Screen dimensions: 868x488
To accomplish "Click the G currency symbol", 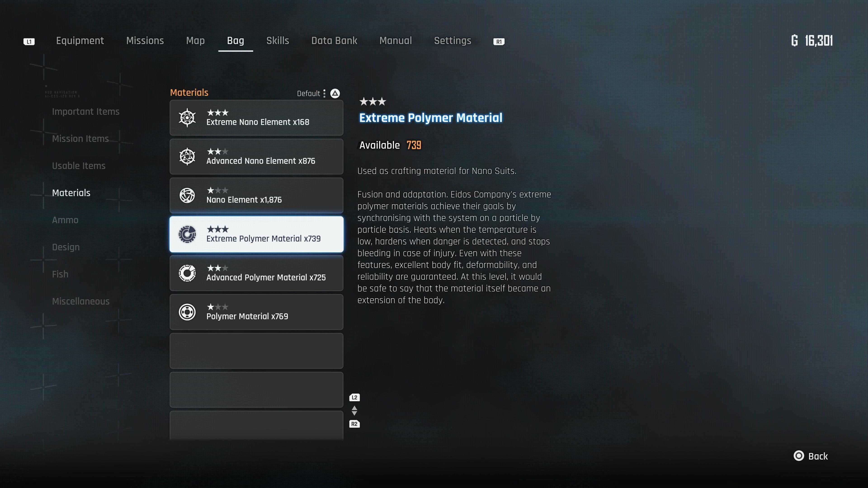I will (x=795, y=41).
